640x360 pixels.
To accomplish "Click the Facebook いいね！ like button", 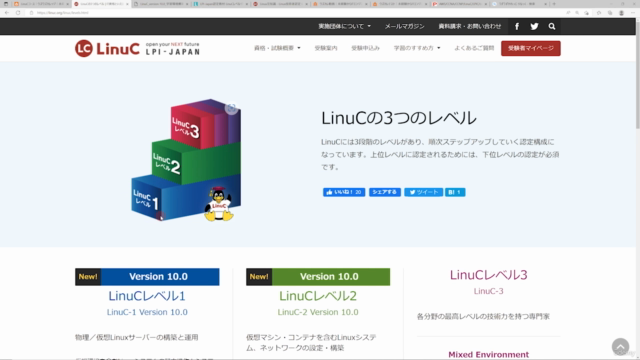I will tap(344, 192).
